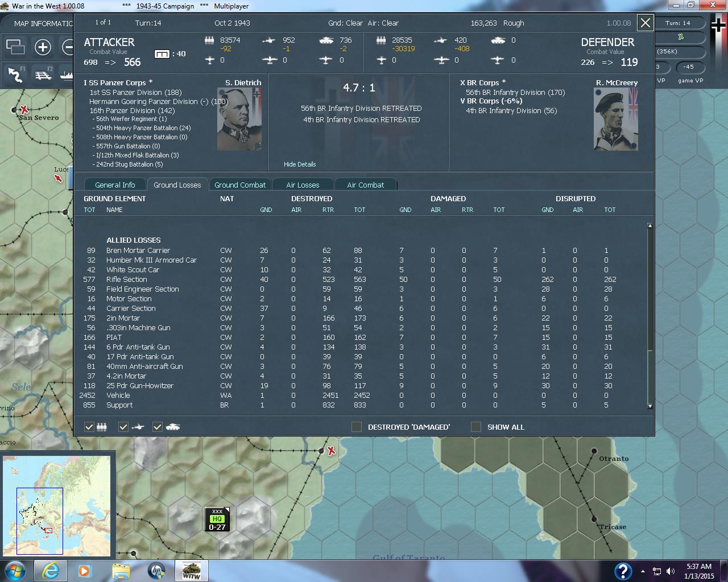Open the Air Combat tab
Viewport: 728px width, 582px height.
(x=366, y=185)
